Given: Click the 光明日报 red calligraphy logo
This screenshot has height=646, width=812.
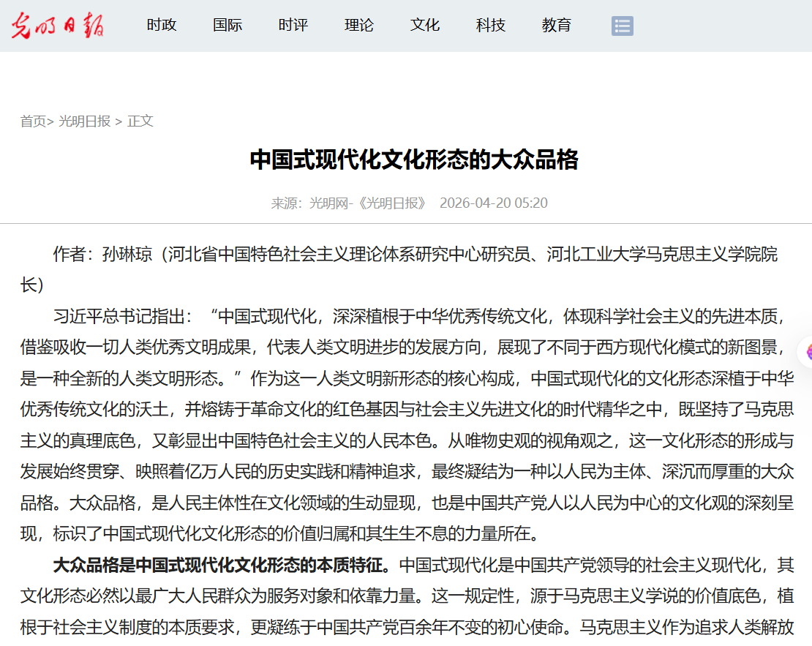Looking at the screenshot, I should click(57, 26).
